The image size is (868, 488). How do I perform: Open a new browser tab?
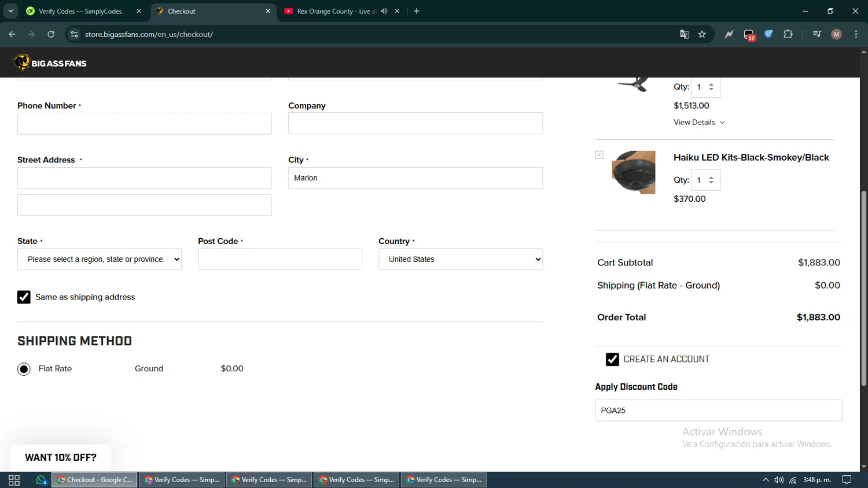(x=417, y=11)
